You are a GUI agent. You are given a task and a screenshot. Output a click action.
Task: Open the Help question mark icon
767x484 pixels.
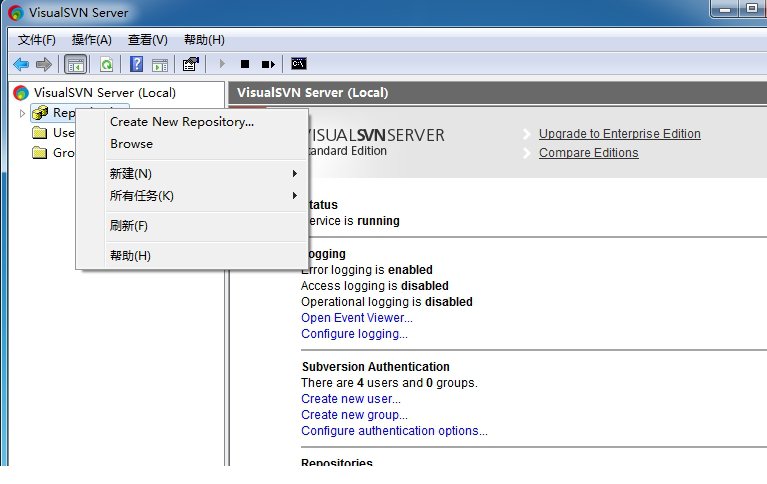[x=136, y=64]
